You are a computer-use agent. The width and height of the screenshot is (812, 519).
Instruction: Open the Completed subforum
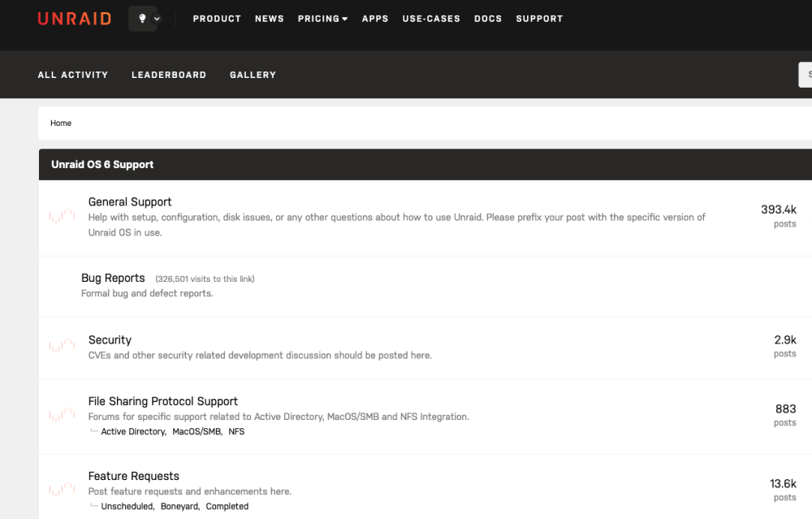pos(227,506)
